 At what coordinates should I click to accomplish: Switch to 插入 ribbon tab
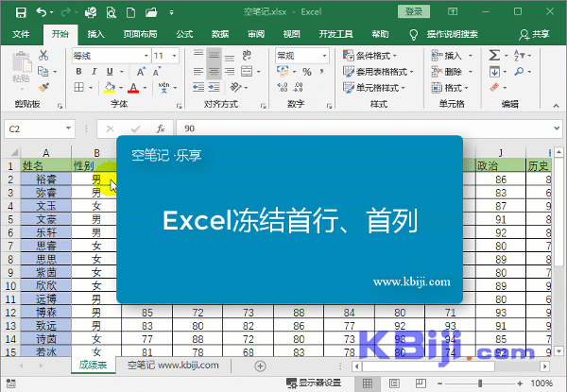[95, 34]
